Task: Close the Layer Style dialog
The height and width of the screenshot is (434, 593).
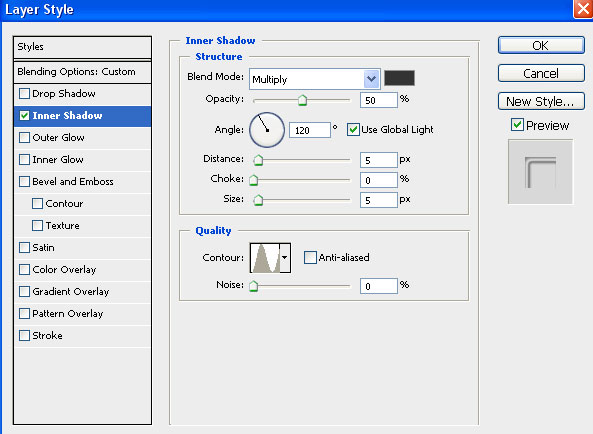Action: point(584,9)
